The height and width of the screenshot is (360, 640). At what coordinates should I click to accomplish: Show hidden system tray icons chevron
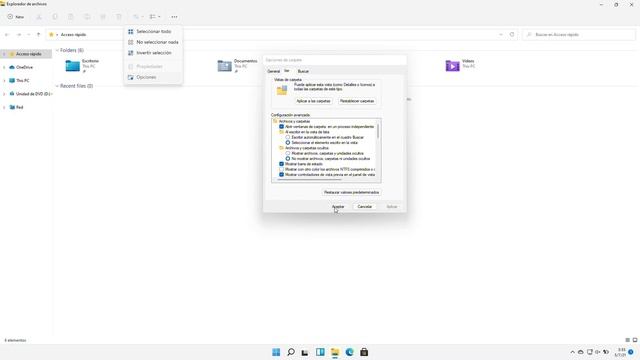point(572,352)
